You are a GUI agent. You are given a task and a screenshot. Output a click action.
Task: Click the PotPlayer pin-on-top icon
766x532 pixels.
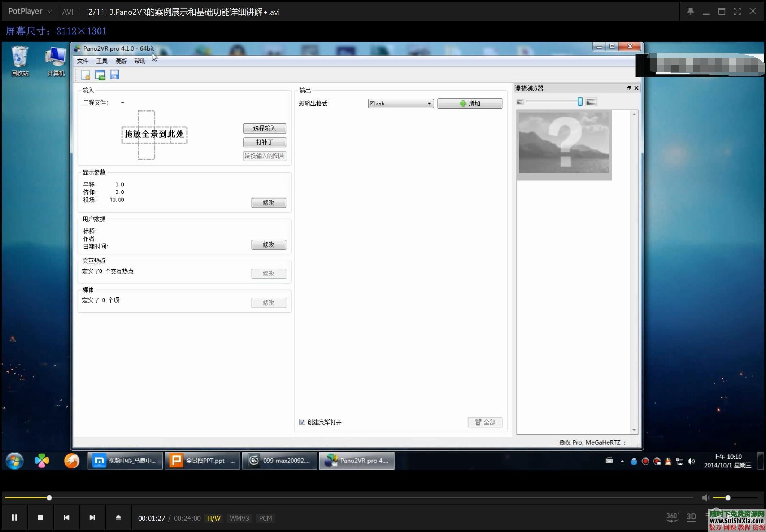pos(691,12)
